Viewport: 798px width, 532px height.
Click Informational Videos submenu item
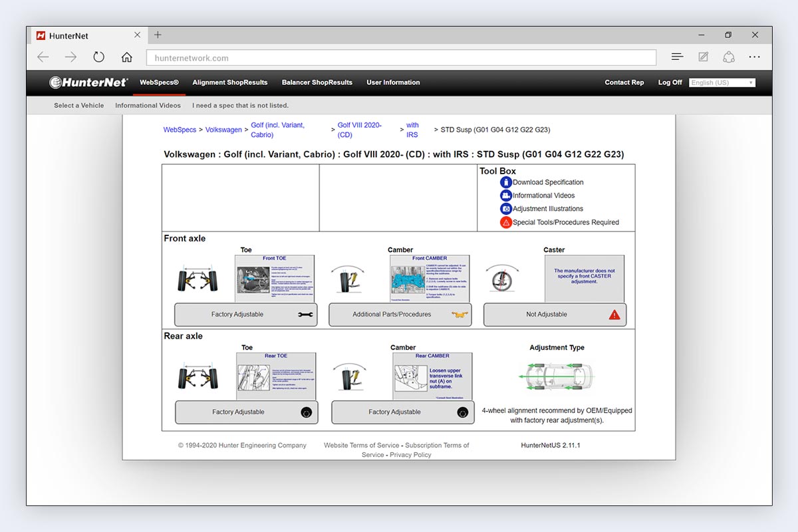[148, 105]
